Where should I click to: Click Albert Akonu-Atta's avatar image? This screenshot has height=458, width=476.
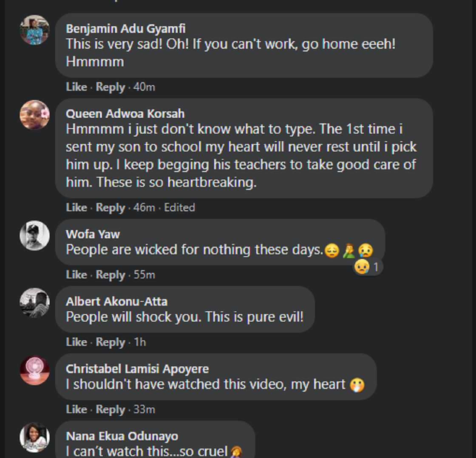click(34, 303)
